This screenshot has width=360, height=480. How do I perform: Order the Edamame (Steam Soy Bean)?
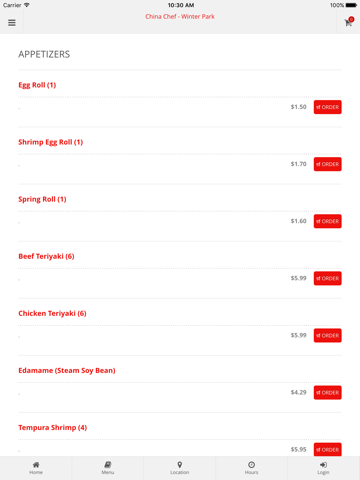click(x=327, y=392)
